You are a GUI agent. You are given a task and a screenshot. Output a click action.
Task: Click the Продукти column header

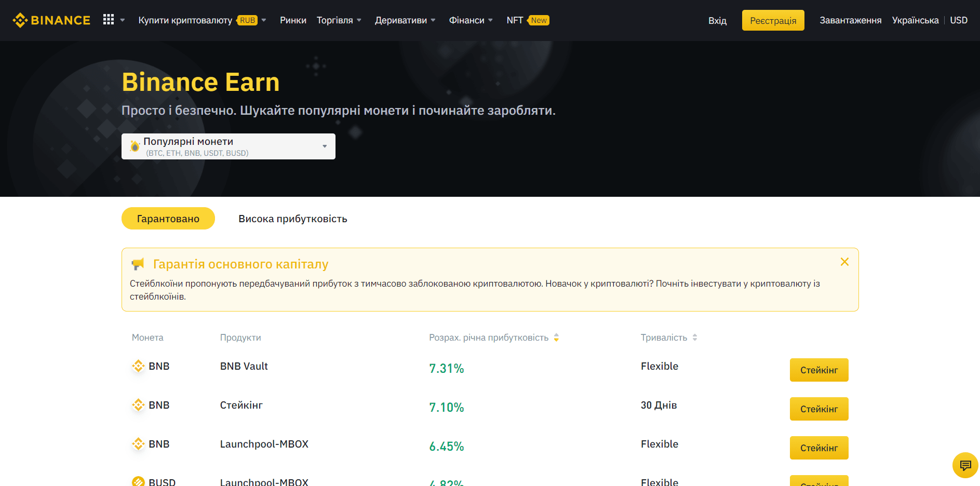click(x=240, y=337)
